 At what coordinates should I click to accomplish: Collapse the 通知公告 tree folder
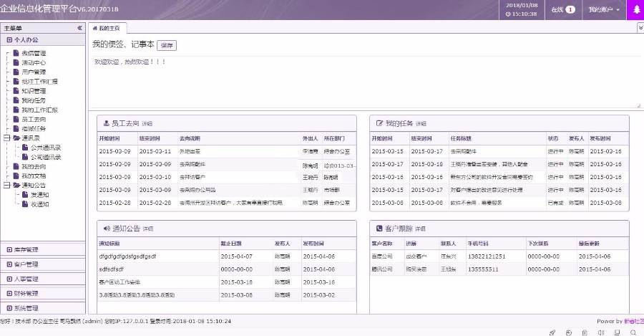tap(7, 185)
